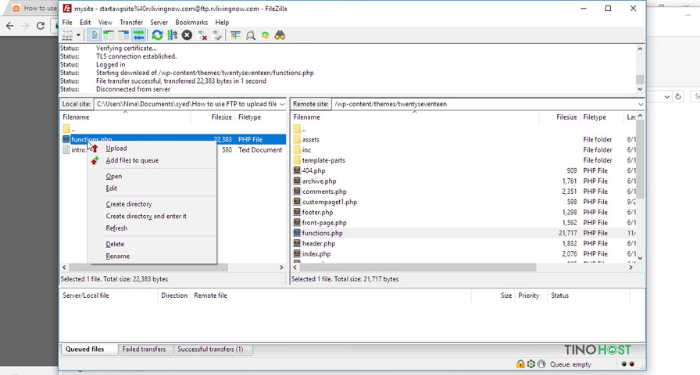Expand the Local site path dropdown
This screenshot has height=375, width=700.
click(x=282, y=104)
